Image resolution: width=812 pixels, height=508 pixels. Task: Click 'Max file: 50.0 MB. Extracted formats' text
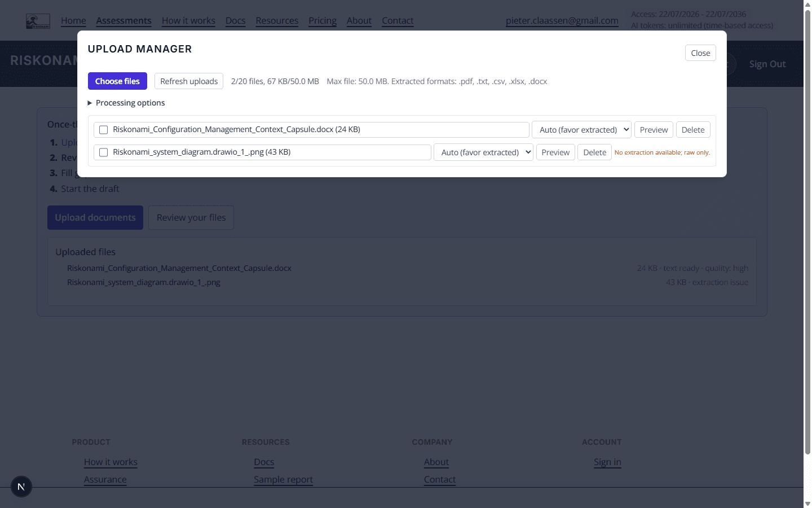[437, 81]
